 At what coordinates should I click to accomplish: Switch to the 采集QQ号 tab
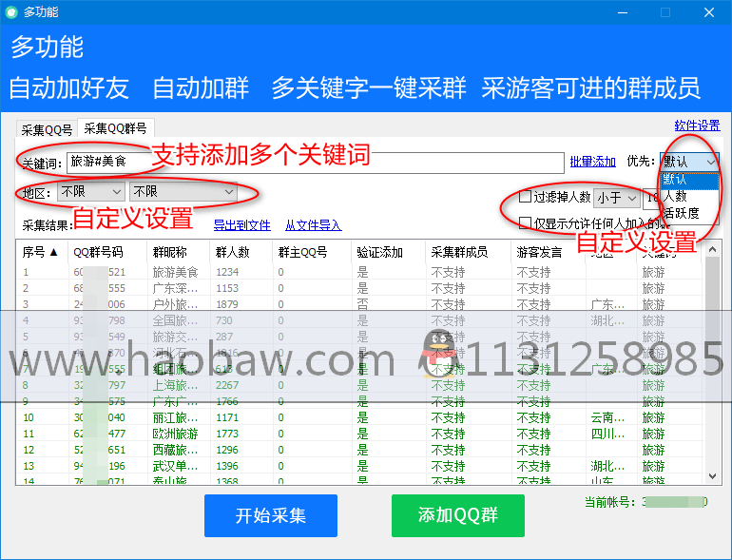point(47,130)
